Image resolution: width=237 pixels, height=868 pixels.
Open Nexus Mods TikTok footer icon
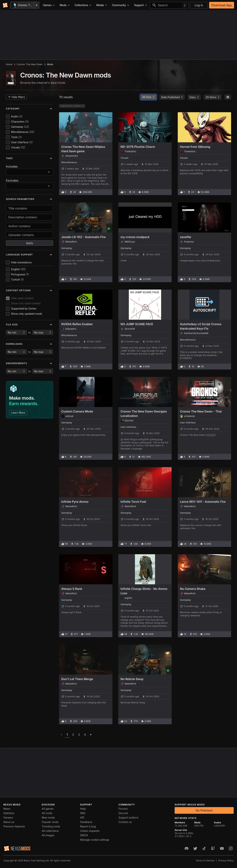(x=204, y=848)
